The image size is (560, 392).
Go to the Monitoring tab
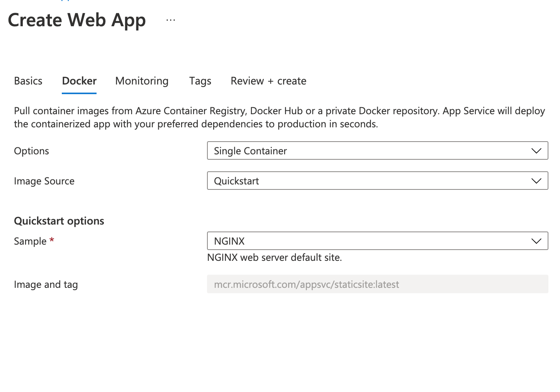(142, 81)
